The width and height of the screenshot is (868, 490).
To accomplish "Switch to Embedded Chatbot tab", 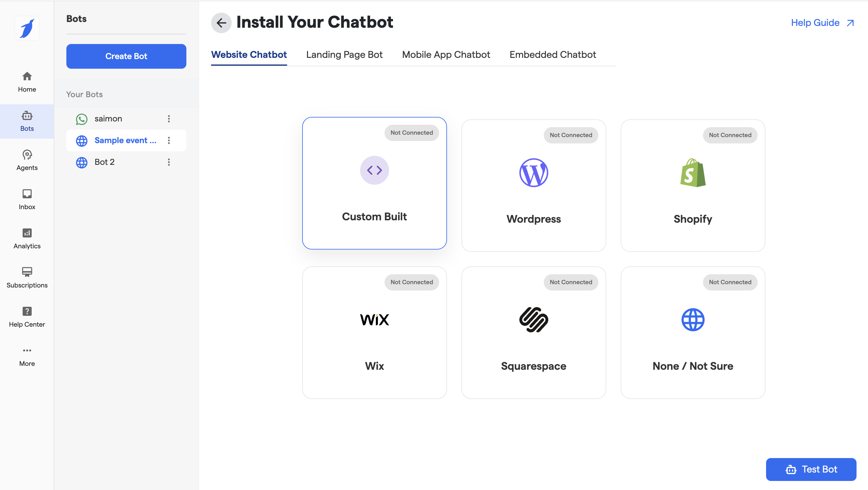I will [x=552, y=55].
